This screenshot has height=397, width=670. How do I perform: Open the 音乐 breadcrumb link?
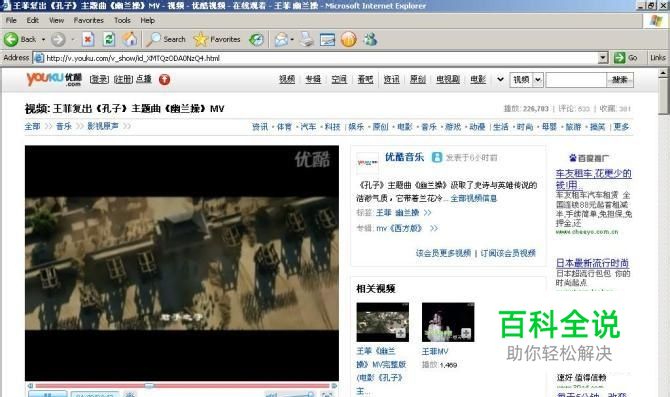click(x=64, y=126)
